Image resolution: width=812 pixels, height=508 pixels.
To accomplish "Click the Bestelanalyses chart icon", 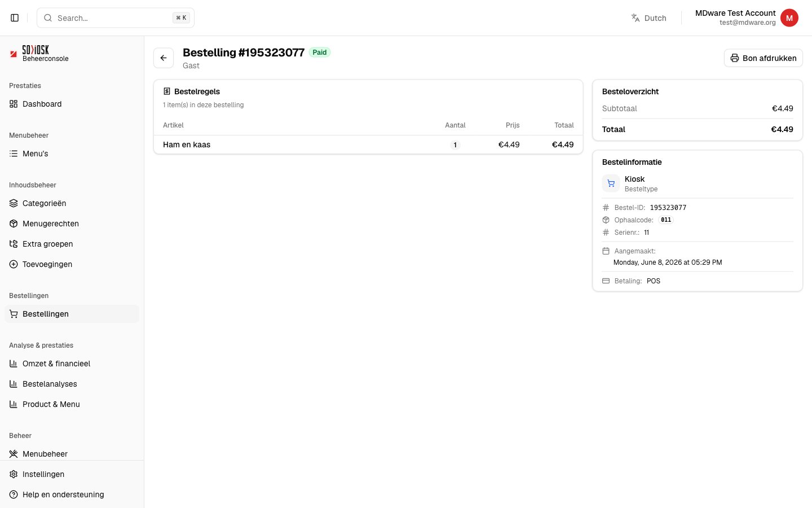I will coord(14,384).
